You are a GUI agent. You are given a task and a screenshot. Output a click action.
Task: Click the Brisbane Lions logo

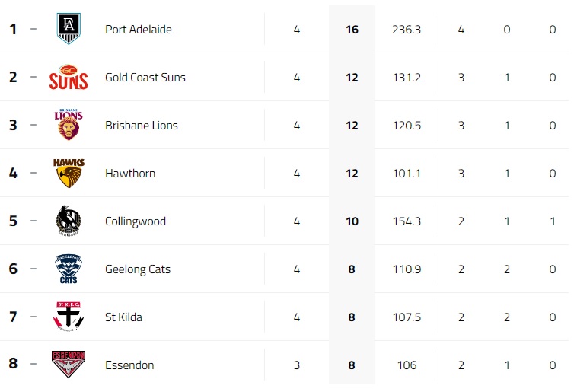coord(69,126)
